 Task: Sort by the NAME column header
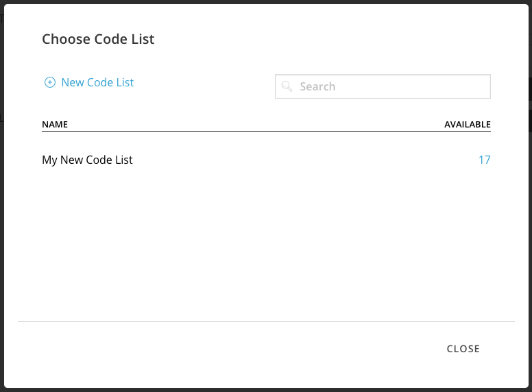[x=55, y=124]
